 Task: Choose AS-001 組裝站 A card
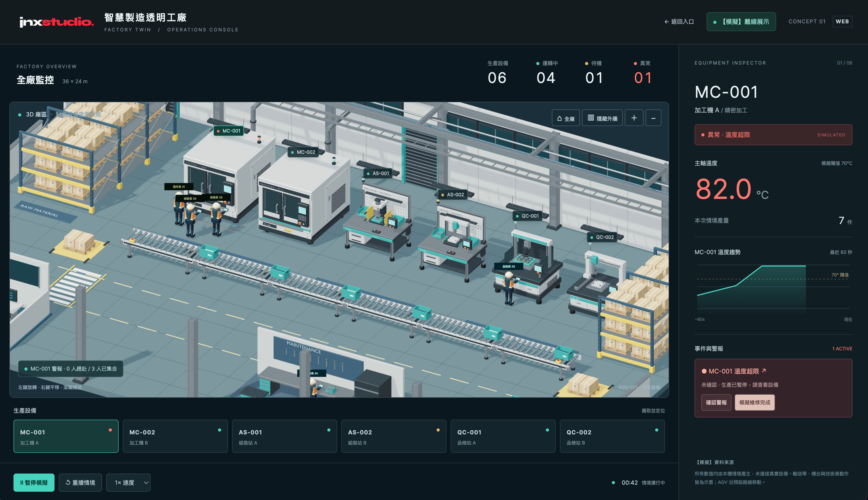click(284, 436)
